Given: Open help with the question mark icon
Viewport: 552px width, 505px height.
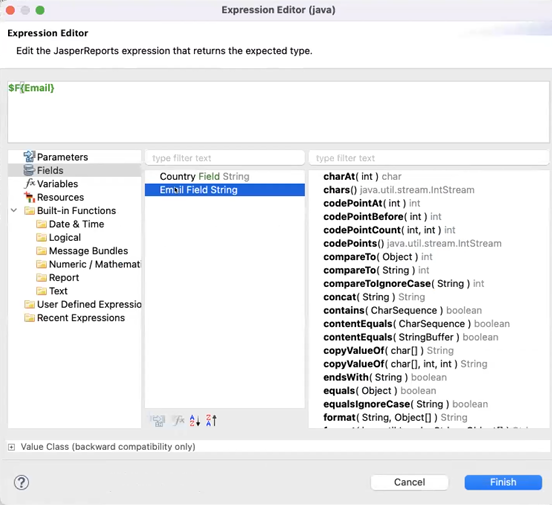Looking at the screenshot, I should click(x=21, y=482).
